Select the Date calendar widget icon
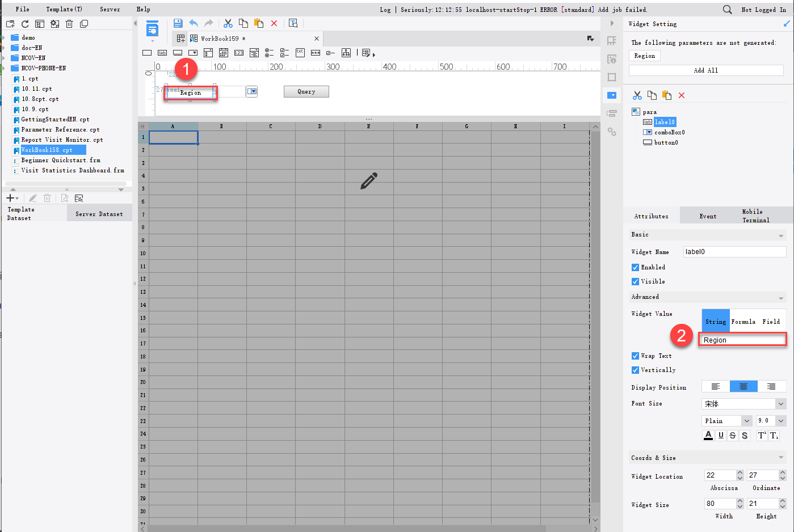The width and height of the screenshot is (794, 532). point(224,53)
